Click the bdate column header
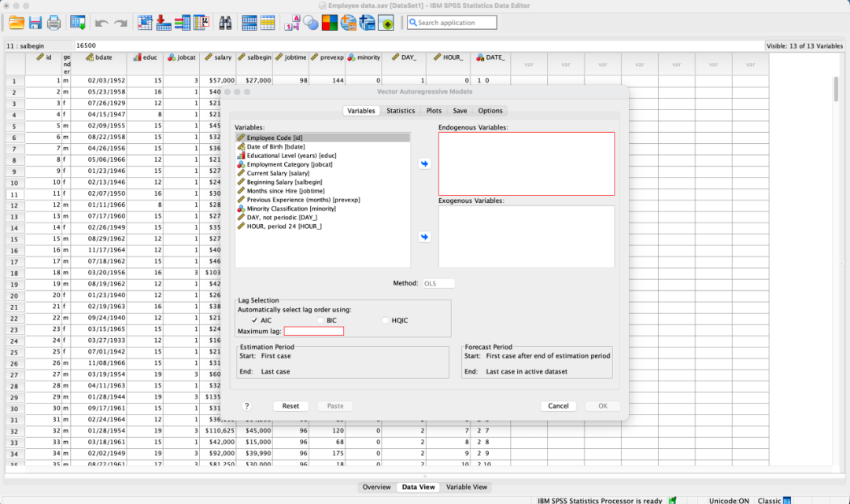This screenshot has width=850, height=504. coord(98,64)
